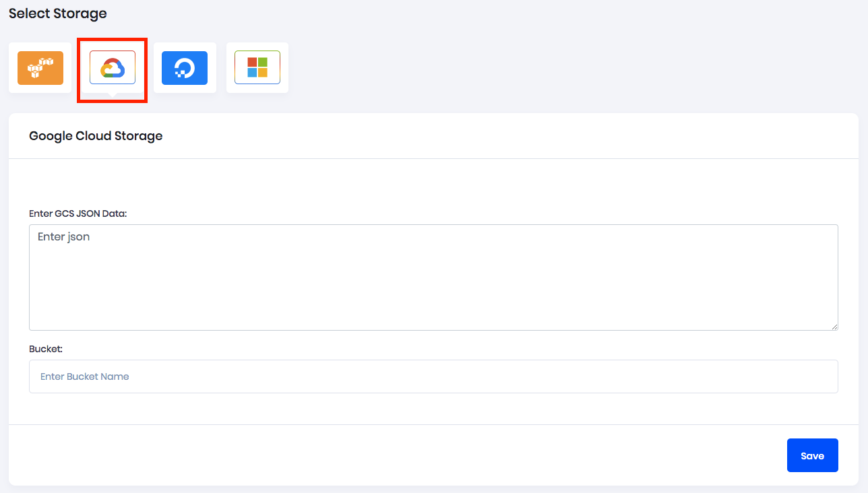The height and width of the screenshot is (493, 868).
Task: Click the "Enter GCS JSON Data:" label
Action: coord(78,213)
